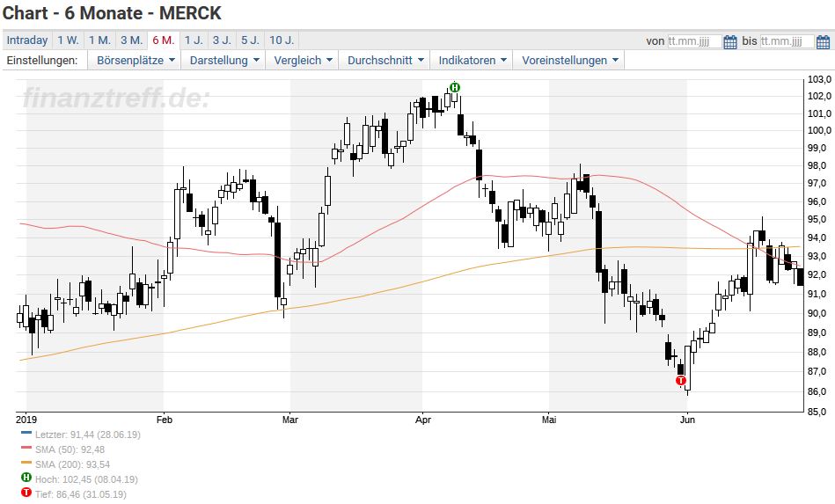Click the 90,0 price axis label

click(819, 313)
